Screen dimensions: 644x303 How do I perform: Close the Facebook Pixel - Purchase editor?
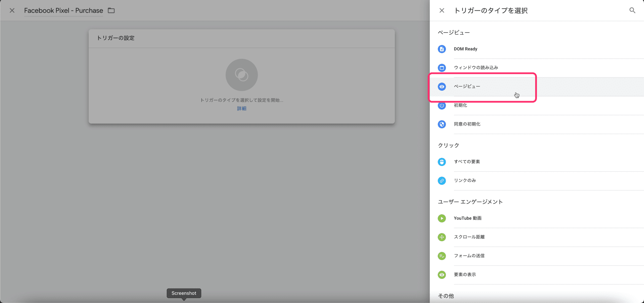pos(12,10)
